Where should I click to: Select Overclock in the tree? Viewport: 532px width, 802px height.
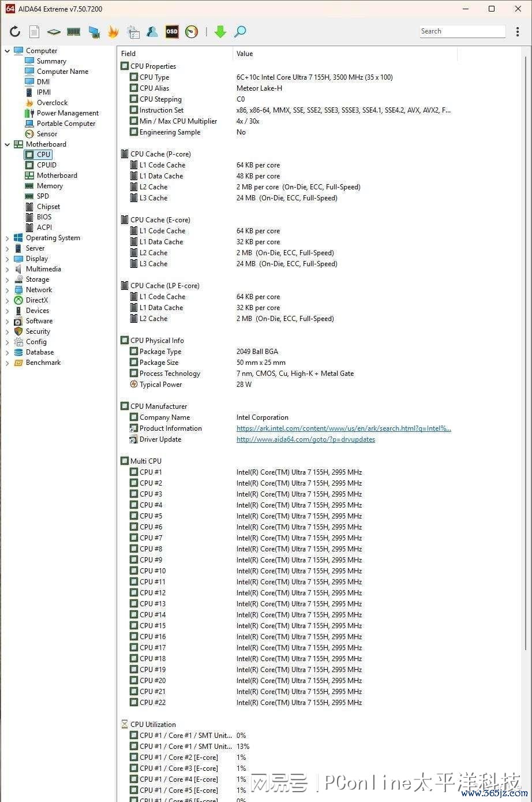click(52, 103)
